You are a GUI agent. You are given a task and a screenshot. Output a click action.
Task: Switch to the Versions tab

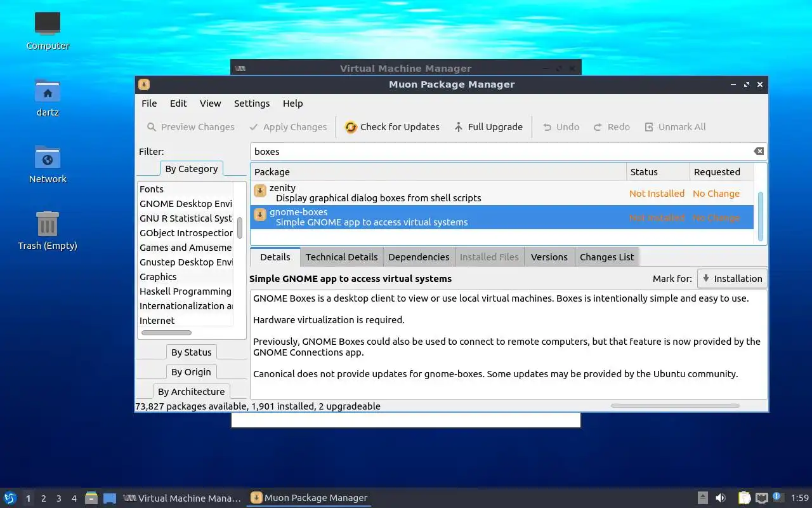[x=549, y=257]
